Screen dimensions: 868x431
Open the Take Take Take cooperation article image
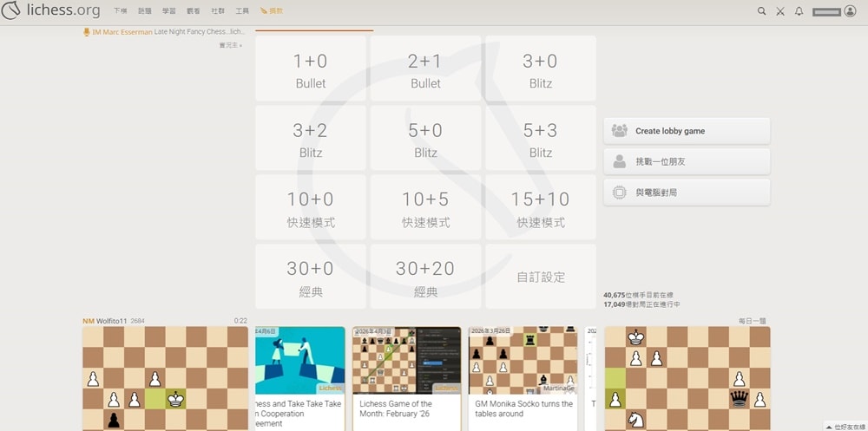coord(300,360)
